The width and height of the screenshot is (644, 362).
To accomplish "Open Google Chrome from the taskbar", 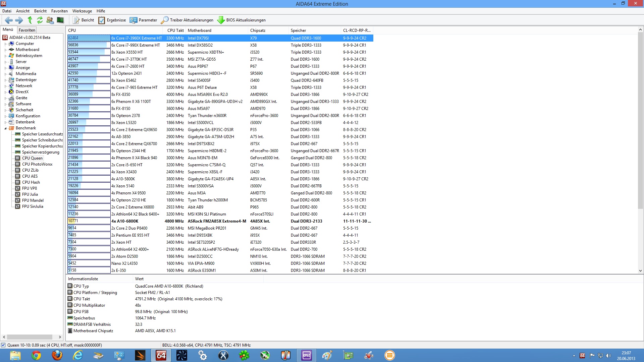I will 36,355.
